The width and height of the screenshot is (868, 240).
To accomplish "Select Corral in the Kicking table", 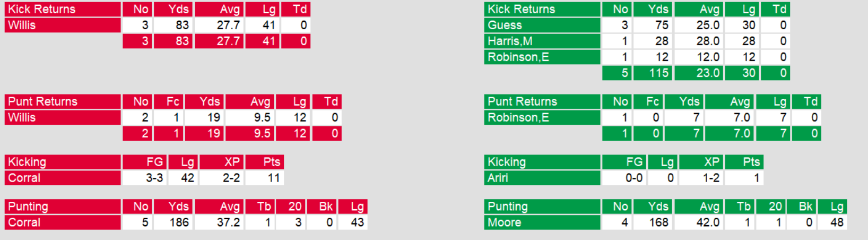I will coord(63,178).
